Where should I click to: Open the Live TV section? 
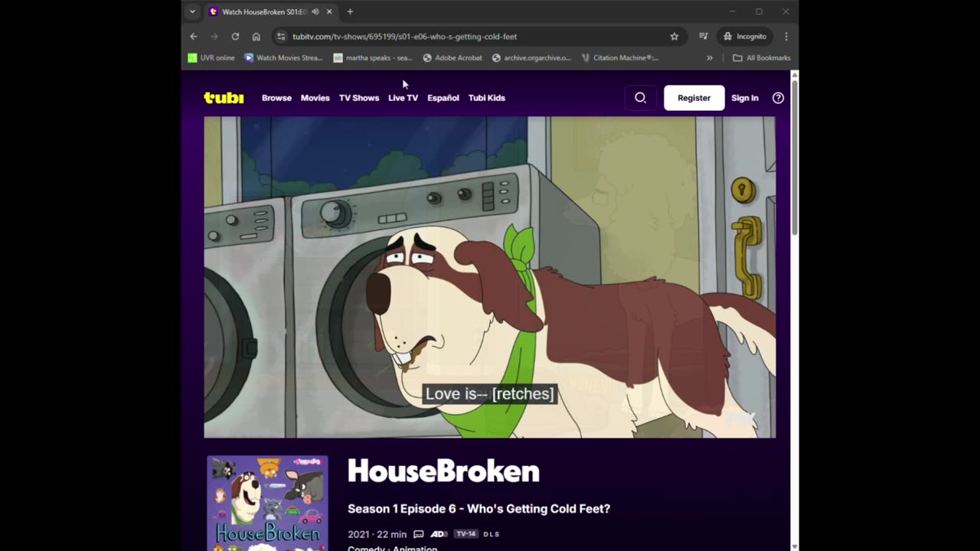pos(403,98)
